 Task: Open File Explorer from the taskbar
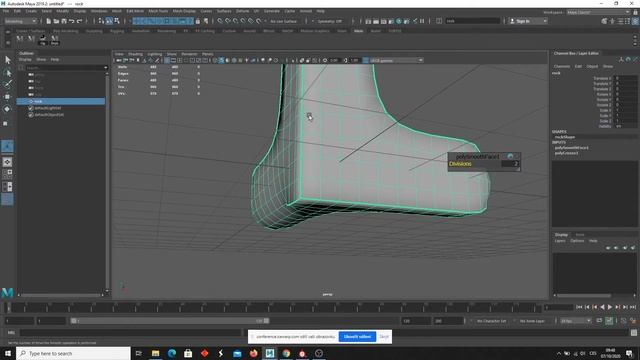click(x=156, y=353)
